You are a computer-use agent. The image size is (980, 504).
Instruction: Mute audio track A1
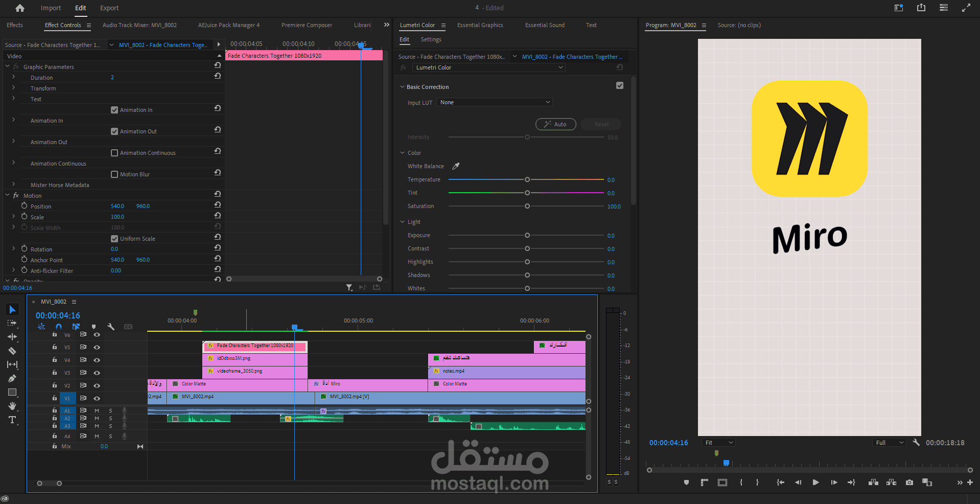coord(97,410)
